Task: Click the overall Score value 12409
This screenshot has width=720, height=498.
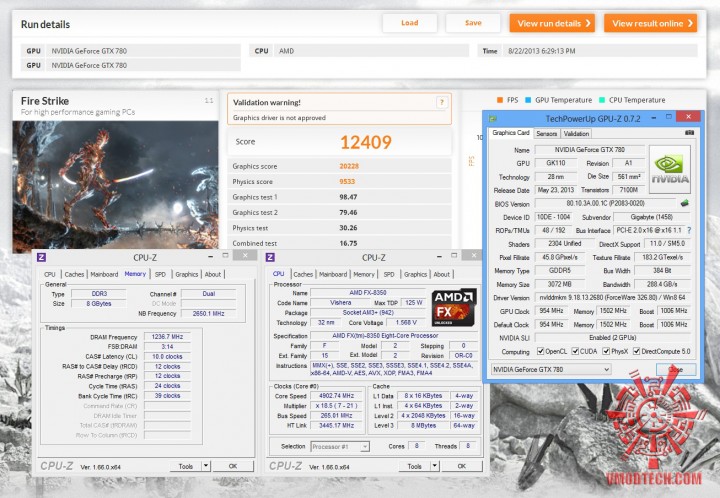Action: 366,142
